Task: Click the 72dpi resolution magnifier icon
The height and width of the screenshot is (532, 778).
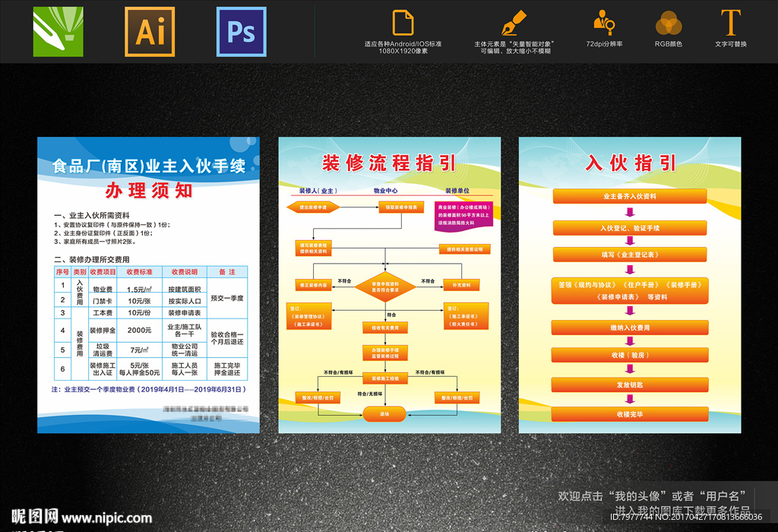Action: [x=604, y=22]
